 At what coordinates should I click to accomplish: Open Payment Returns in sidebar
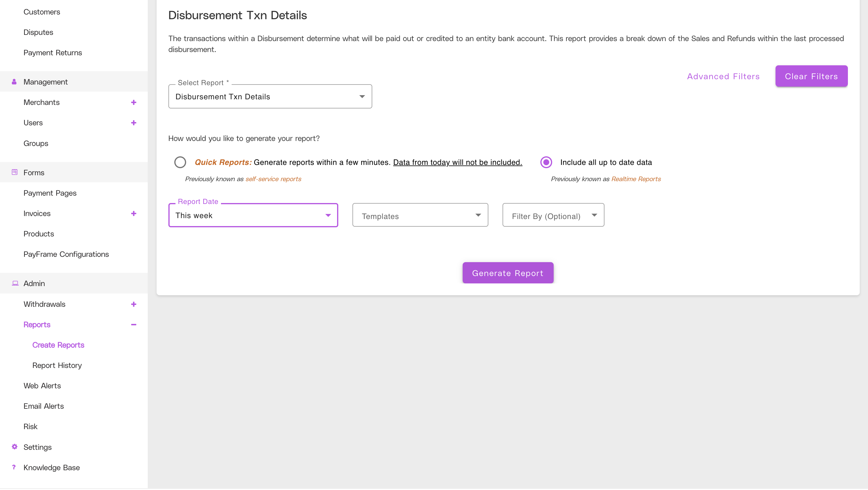53,53
